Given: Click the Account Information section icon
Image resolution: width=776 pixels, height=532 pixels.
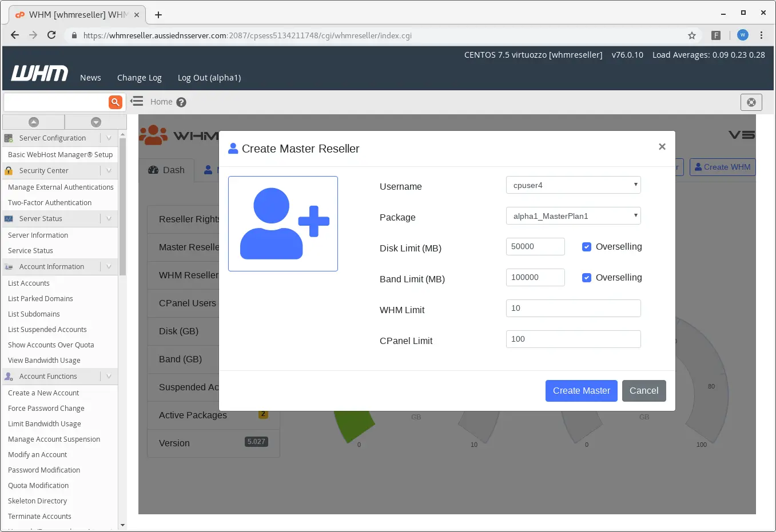Looking at the screenshot, I should pyautogui.click(x=9, y=267).
